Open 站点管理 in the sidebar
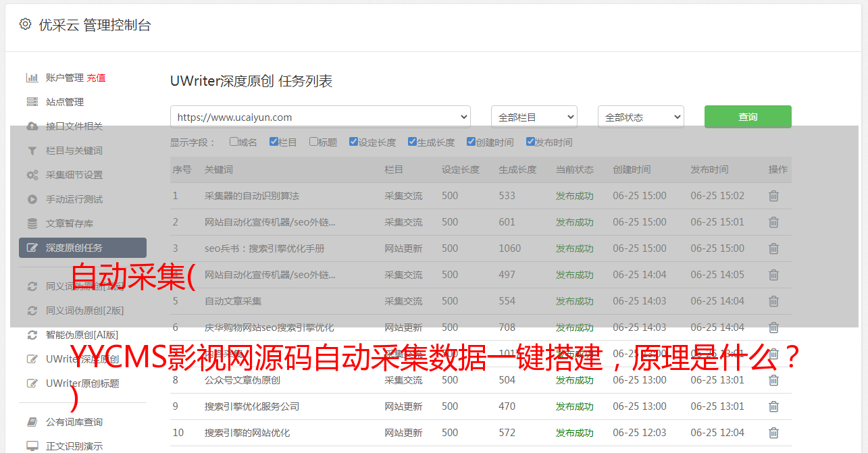The width and height of the screenshot is (868, 453). 65,102
